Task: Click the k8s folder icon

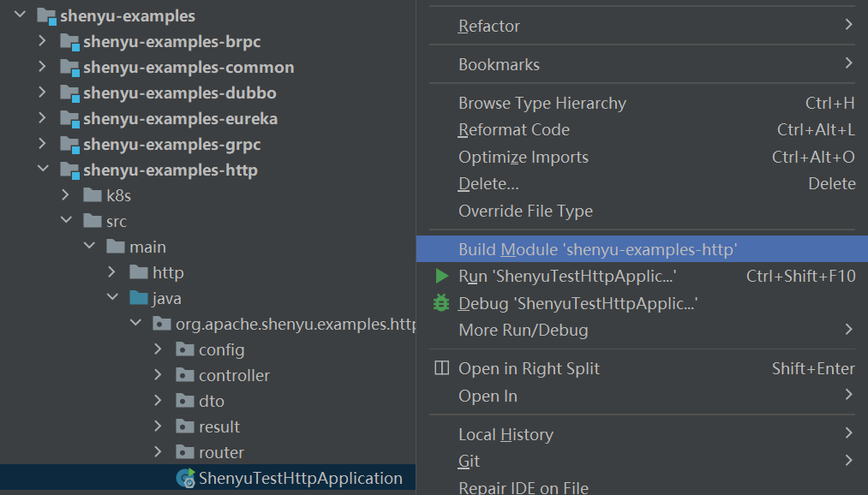Action: 93,195
